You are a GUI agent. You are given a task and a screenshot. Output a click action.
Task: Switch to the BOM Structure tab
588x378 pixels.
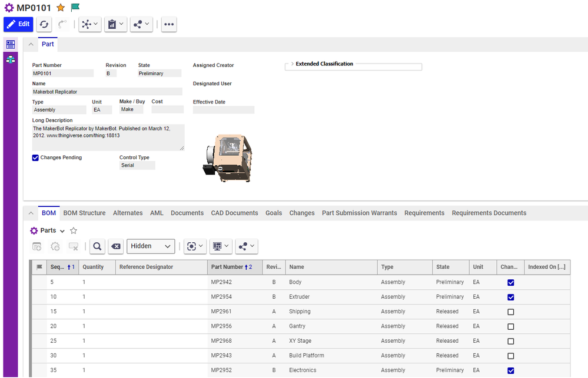tap(84, 213)
